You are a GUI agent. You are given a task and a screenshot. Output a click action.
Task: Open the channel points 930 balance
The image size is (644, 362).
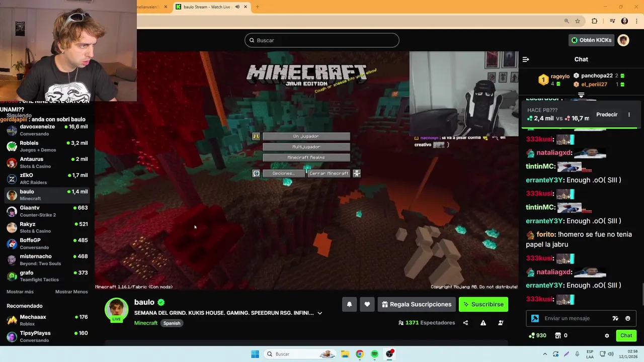point(538,335)
